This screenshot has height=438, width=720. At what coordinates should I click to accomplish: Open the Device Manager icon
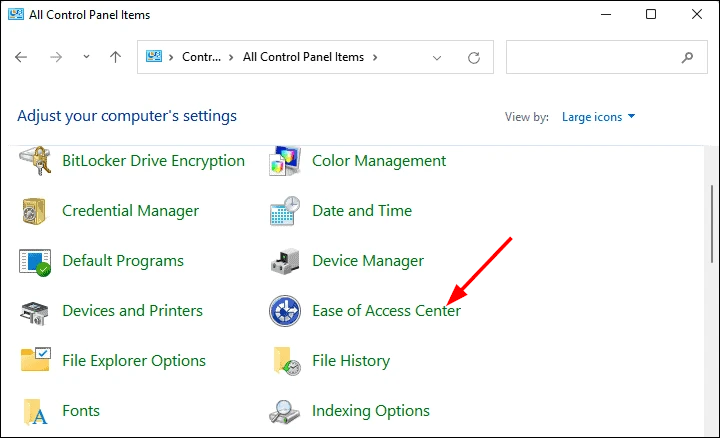[285, 261]
